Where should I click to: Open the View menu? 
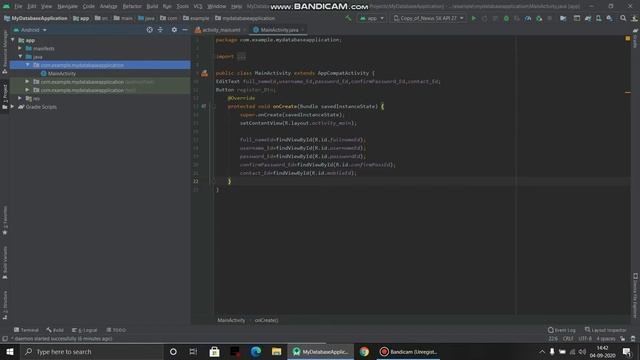tap(46, 6)
